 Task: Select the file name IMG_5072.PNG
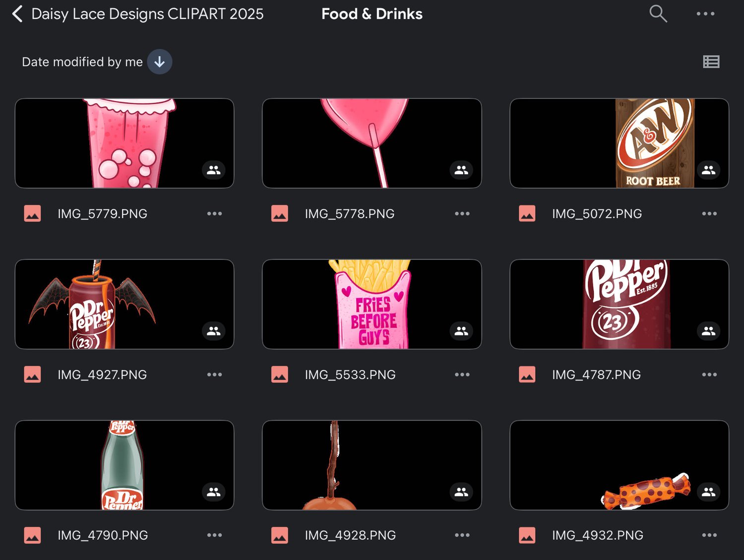(x=597, y=214)
